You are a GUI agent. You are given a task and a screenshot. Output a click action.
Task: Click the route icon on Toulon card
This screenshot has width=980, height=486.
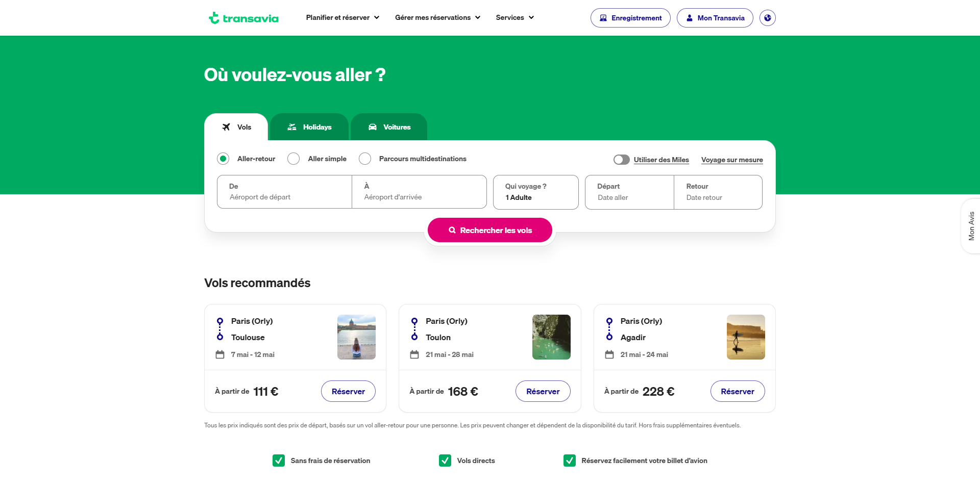[x=414, y=329]
